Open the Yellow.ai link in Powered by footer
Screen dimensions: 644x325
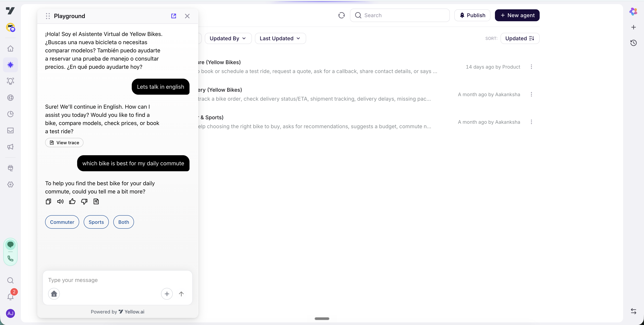coord(132,312)
